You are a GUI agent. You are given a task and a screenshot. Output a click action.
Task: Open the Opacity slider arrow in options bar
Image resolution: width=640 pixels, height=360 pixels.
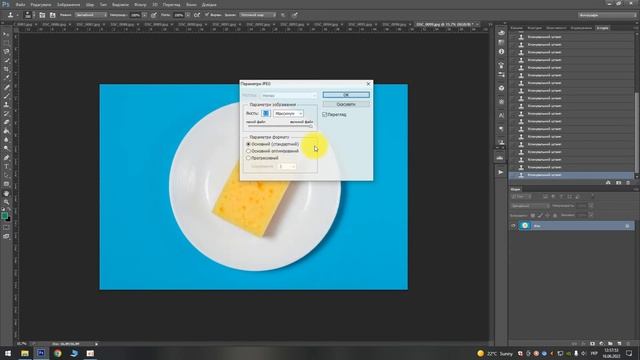click(x=144, y=15)
